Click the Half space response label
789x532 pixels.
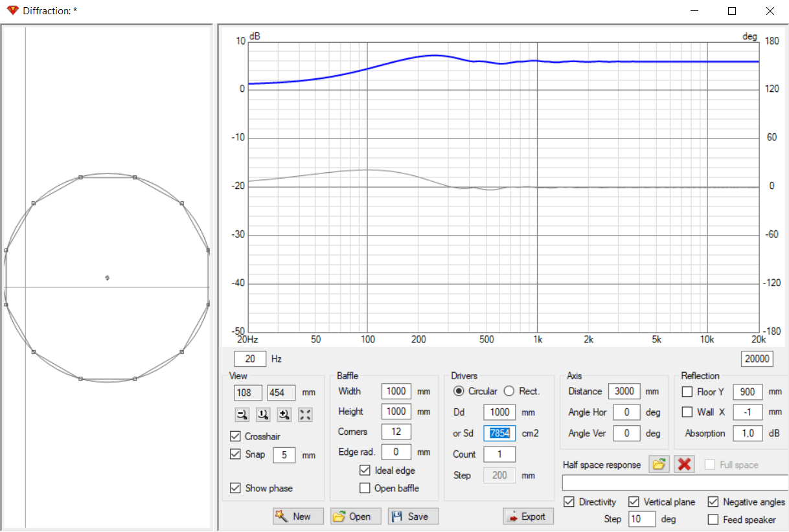coord(602,465)
